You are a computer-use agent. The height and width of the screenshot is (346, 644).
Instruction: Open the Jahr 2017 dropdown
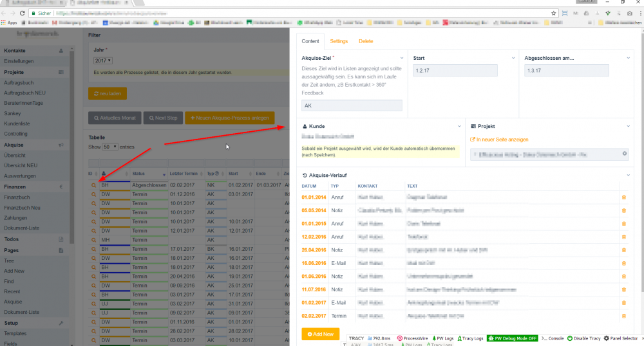pos(99,60)
